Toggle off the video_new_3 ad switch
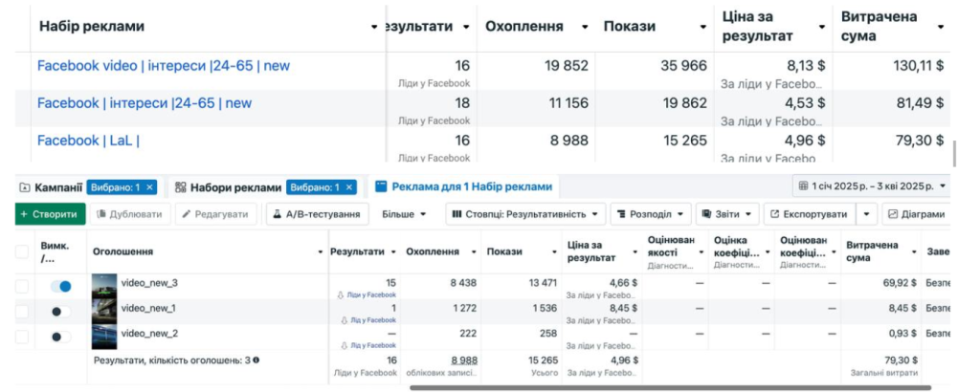Screen dimensions: 980x392 point(60,287)
